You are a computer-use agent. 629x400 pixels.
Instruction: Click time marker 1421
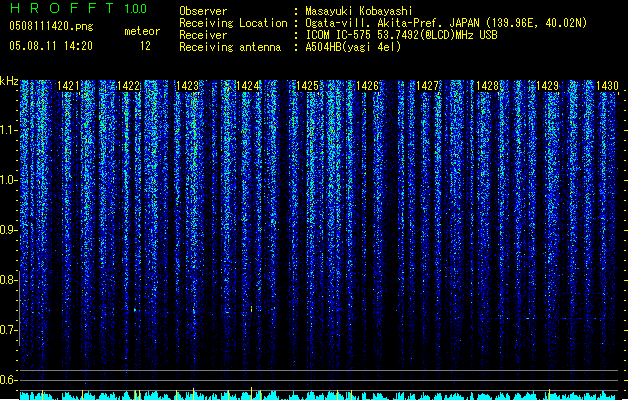tap(68, 86)
